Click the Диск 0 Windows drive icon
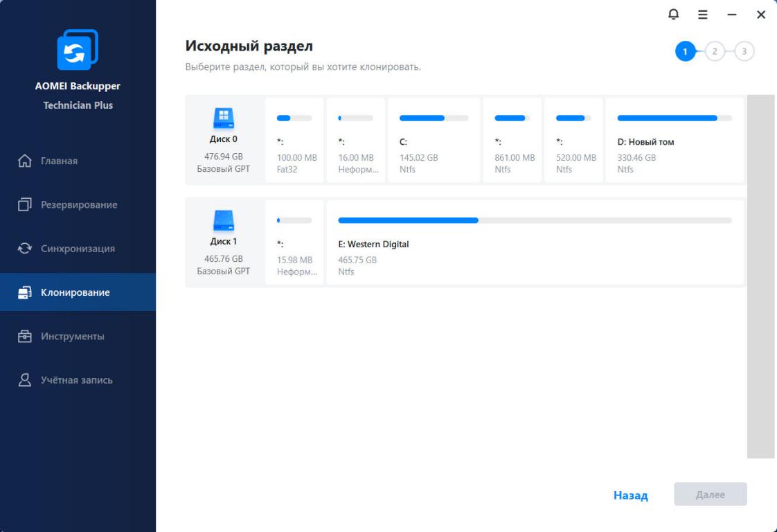Screen dimensions: 777x532 pos(223,119)
